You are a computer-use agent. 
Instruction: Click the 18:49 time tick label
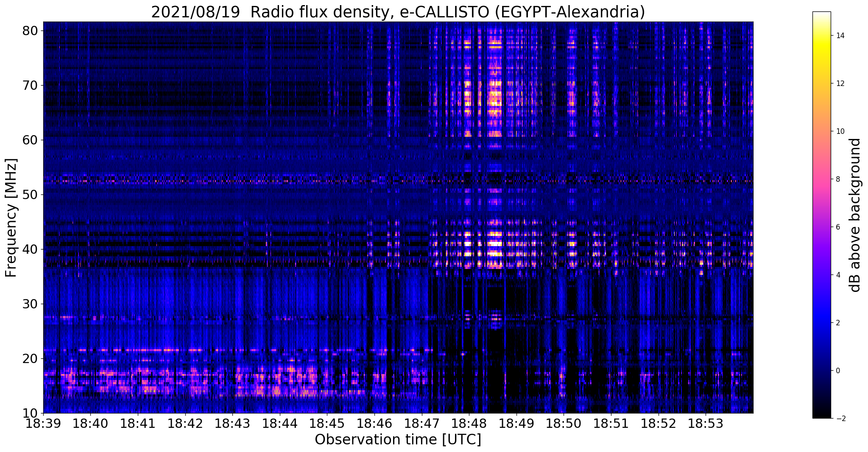pos(516,423)
